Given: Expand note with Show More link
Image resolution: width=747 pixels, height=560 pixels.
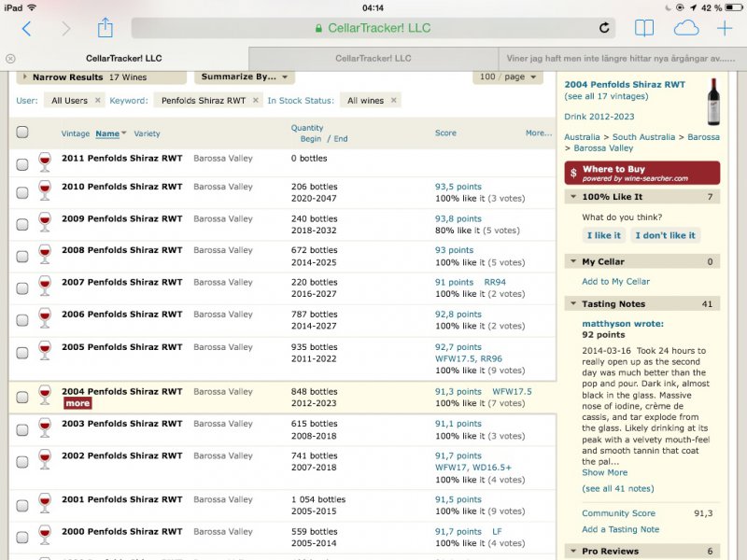Looking at the screenshot, I should pos(604,472).
